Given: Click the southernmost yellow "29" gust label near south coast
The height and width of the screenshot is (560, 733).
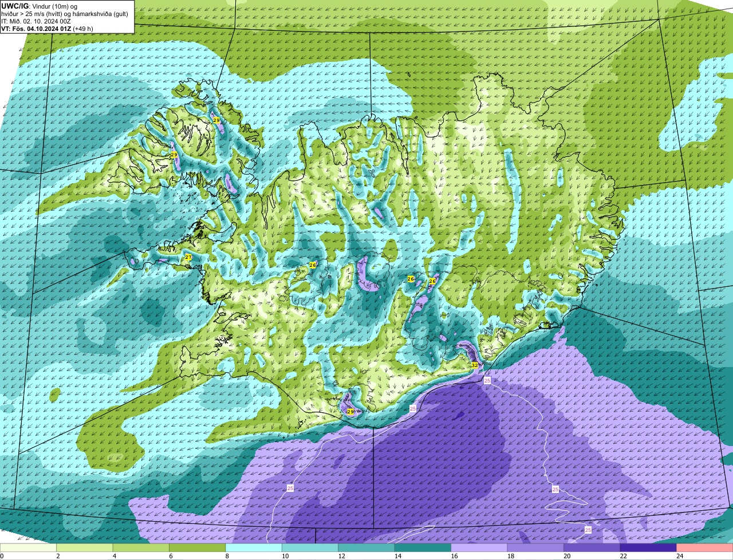Looking at the screenshot, I should pos(350,412).
